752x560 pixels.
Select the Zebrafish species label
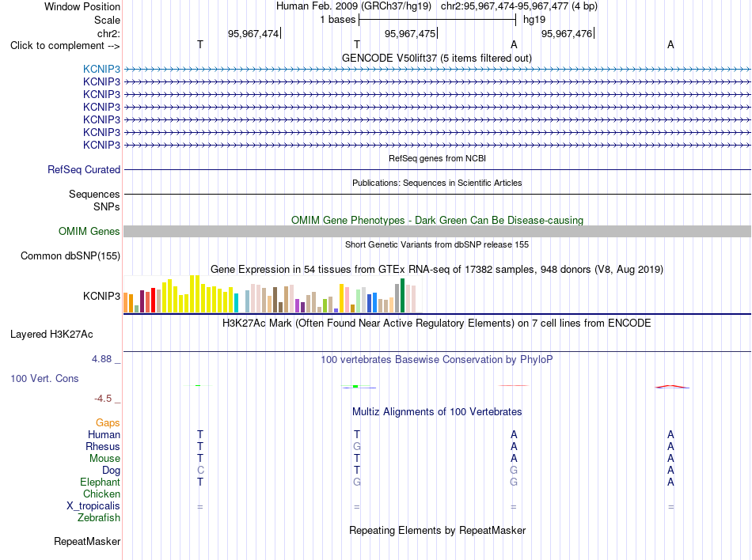(x=99, y=518)
